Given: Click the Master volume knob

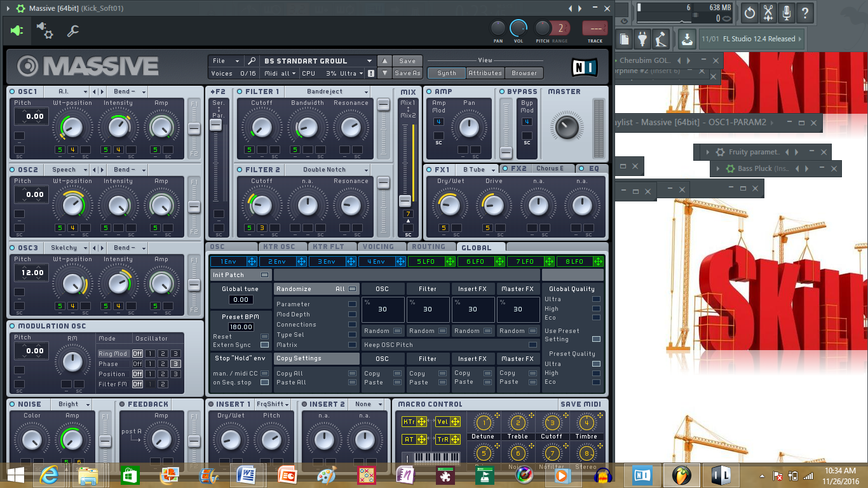Looking at the screenshot, I should [x=566, y=126].
